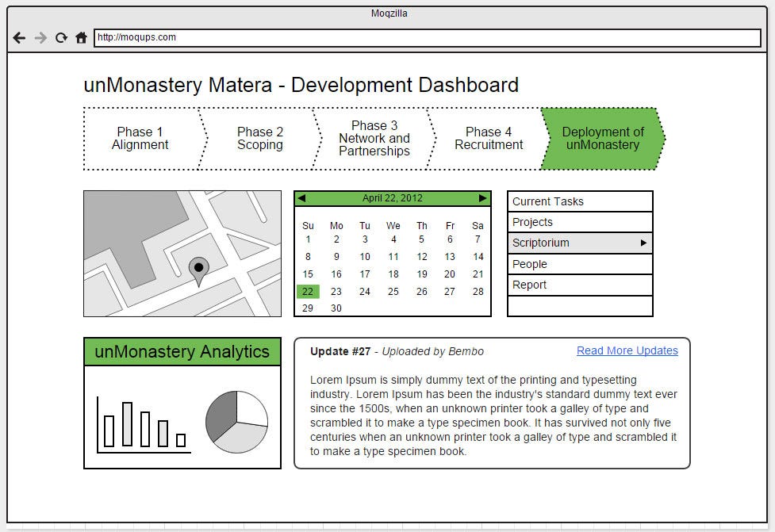Open the pie chart in Analytics

point(236,422)
